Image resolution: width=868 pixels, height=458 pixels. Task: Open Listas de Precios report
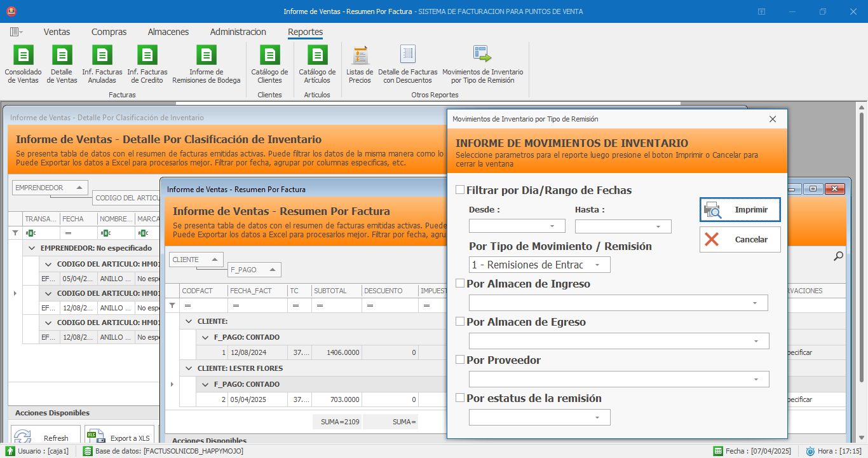point(360,64)
